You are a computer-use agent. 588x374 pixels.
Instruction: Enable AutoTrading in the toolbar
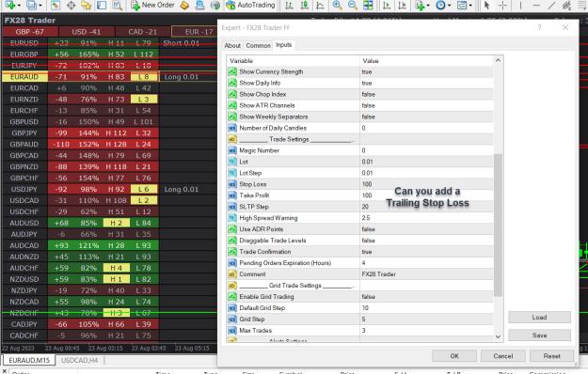(x=251, y=5)
